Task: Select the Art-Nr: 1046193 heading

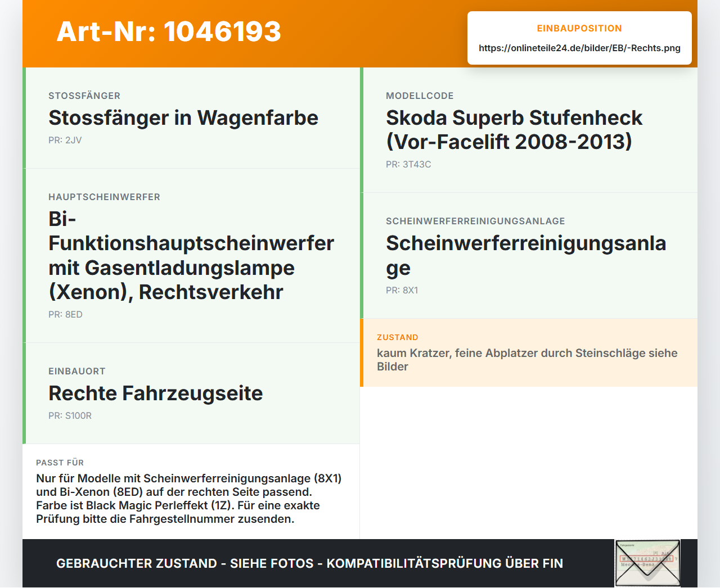Action: tap(169, 31)
